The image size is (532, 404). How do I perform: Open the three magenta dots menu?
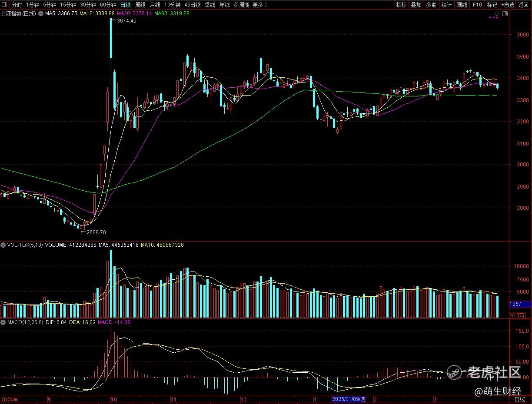pos(494,18)
